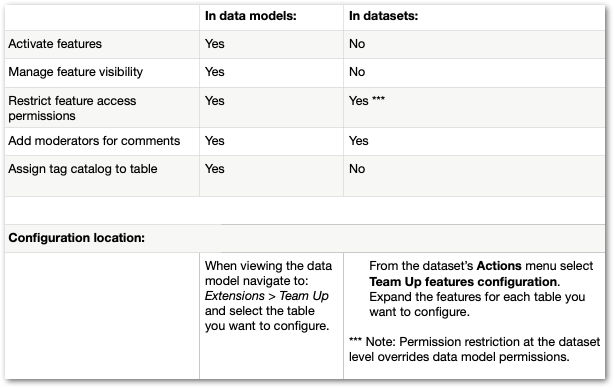Click the 'Configuration location:' heading

coord(76,238)
